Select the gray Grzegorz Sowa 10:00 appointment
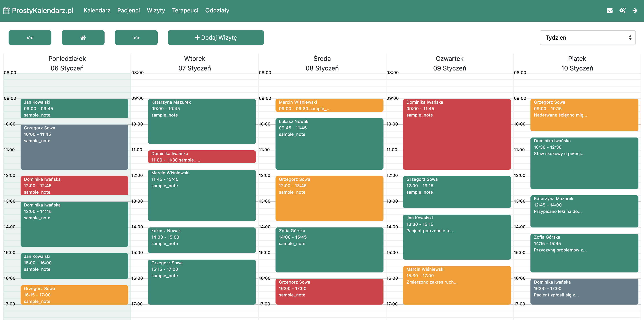 pyautogui.click(x=74, y=147)
